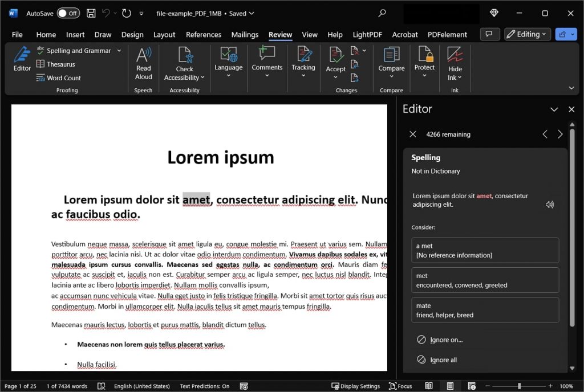Select Print Layout view button
The image size is (584, 392).
pyautogui.click(x=450, y=386)
